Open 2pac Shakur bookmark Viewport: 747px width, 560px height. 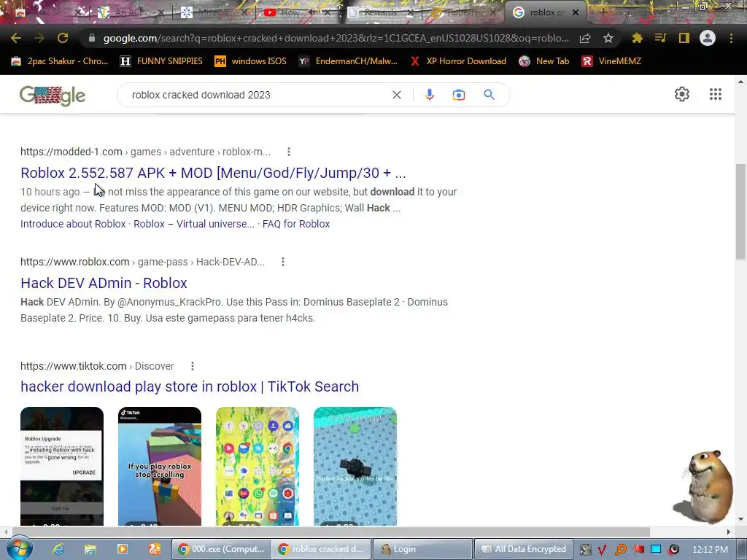pyautogui.click(x=60, y=61)
